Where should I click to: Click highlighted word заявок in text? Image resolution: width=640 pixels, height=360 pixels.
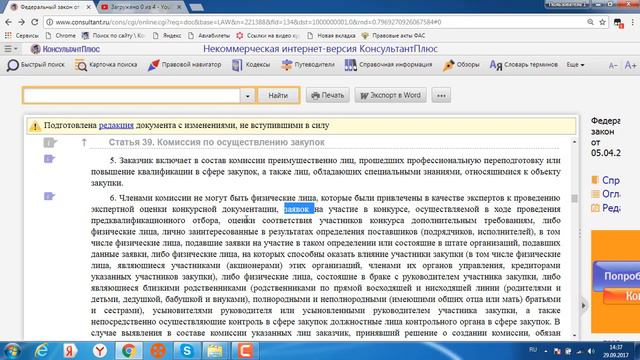pyautogui.click(x=299, y=209)
